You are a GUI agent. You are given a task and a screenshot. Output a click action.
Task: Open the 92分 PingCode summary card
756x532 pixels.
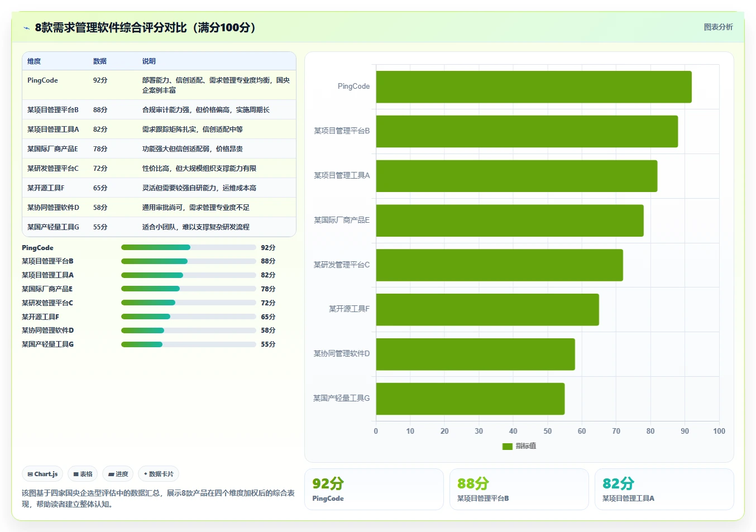pyautogui.click(x=374, y=489)
